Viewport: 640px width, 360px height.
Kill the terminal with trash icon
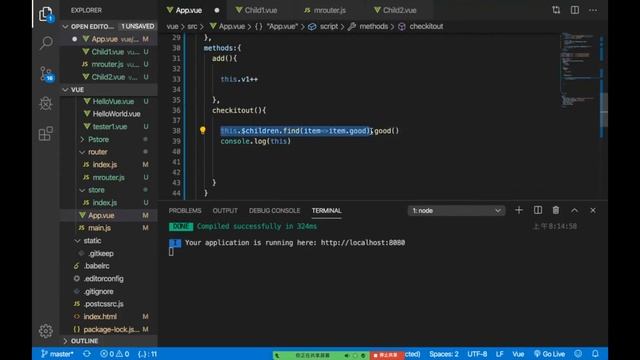coord(556,210)
